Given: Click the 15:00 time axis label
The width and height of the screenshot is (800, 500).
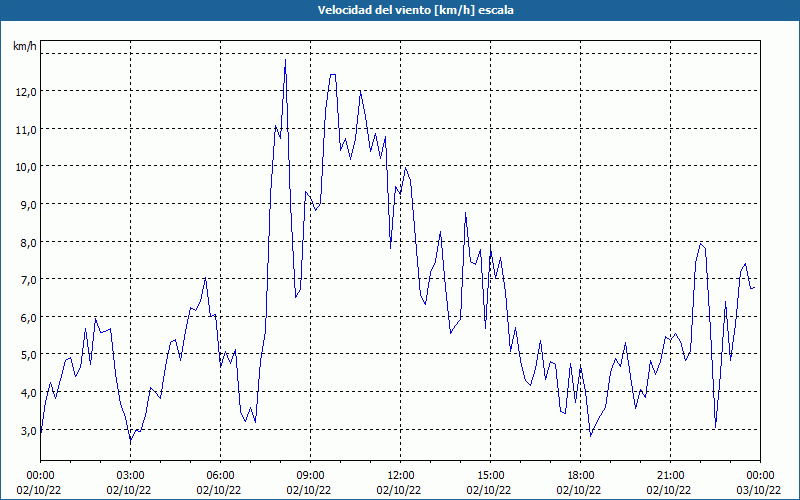Looking at the screenshot, I should click(x=490, y=476).
